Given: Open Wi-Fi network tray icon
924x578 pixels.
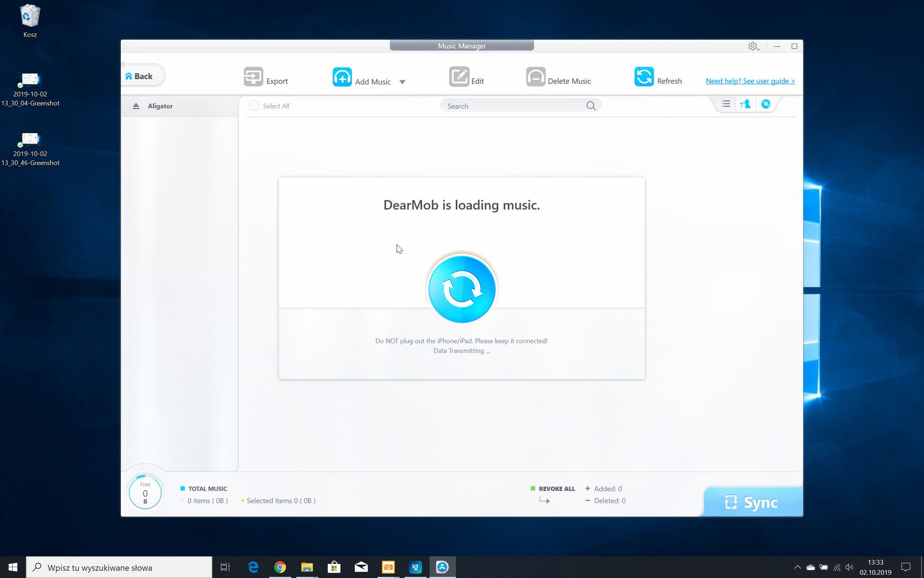Looking at the screenshot, I should click(836, 567).
